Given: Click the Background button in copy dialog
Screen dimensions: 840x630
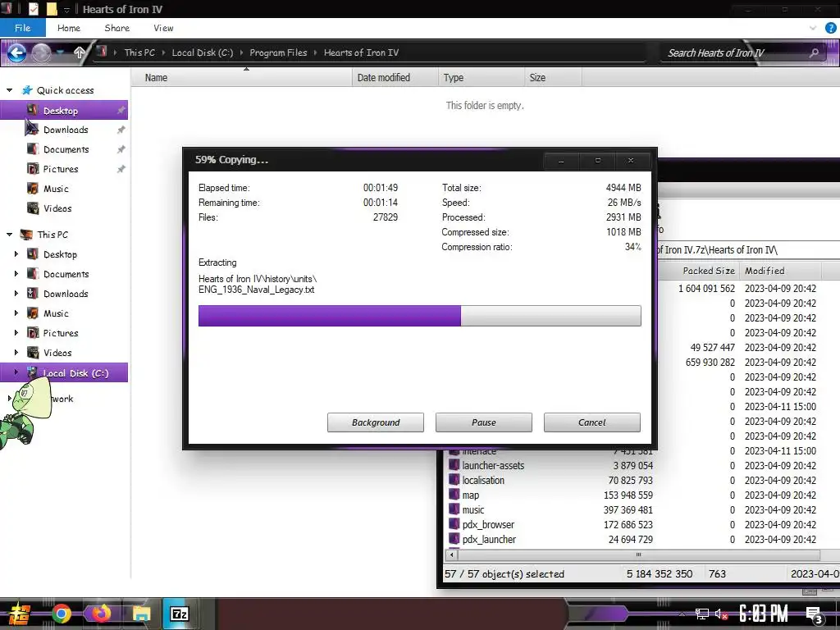Looking at the screenshot, I should point(376,422).
